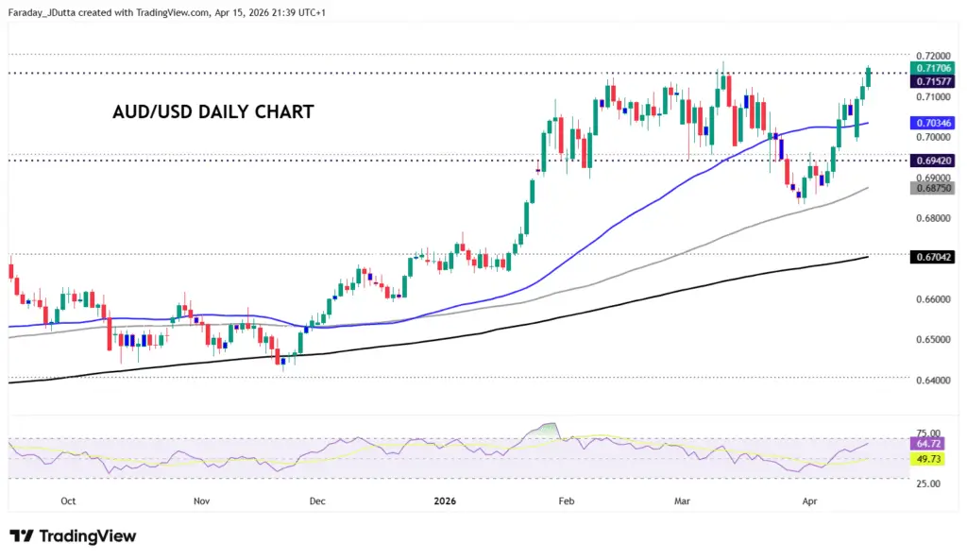The image size is (967, 560).
Task: Click the Apr label on time axis
Action: pos(809,502)
